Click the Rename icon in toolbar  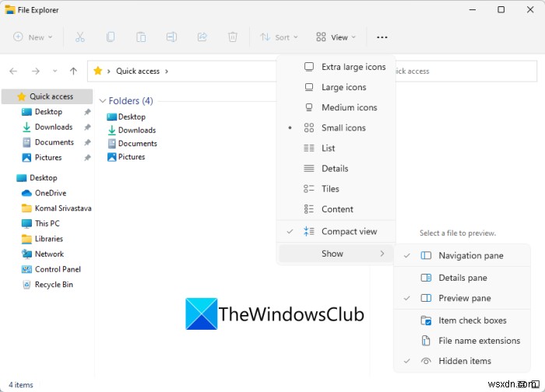tap(171, 37)
